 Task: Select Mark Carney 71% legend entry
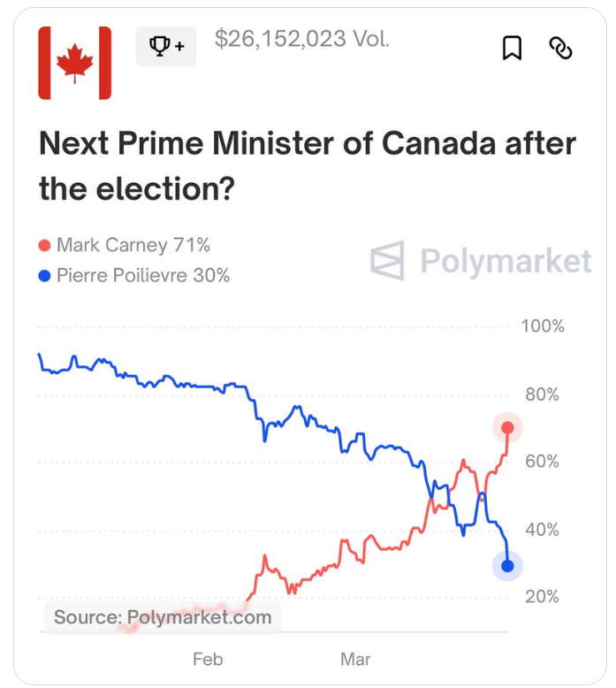tap(133, 246)
